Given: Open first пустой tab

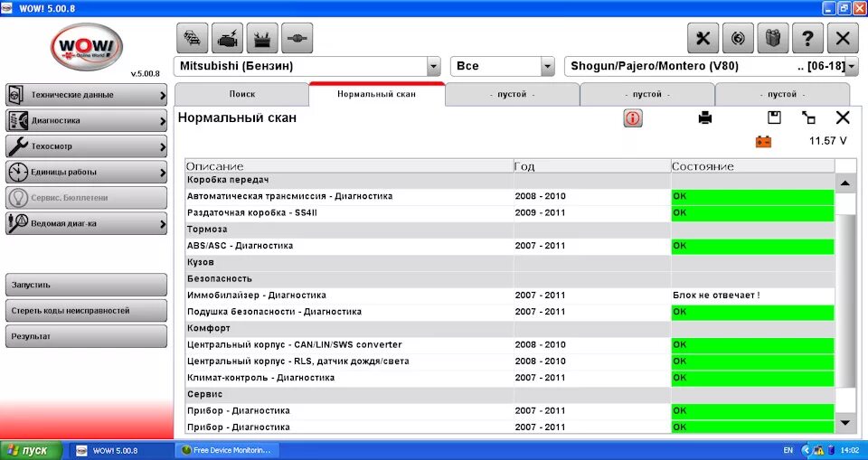Looking at the screenshot, I should pyautogui.click(x=512, y=94).
